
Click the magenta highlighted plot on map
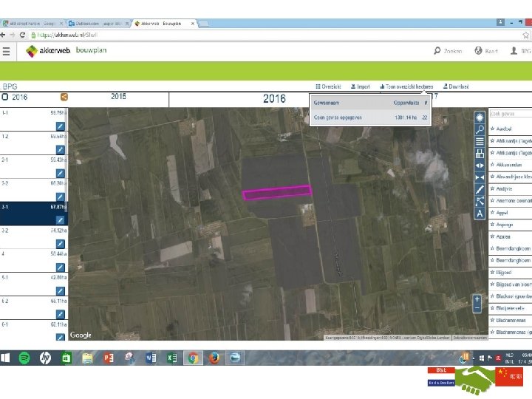277,192
